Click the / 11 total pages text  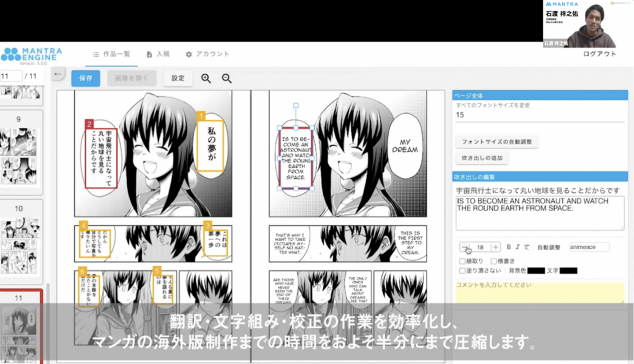click(x=31, y=76)
